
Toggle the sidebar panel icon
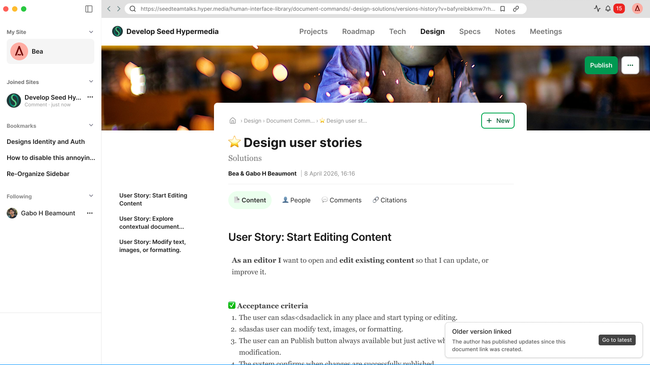pos(89,9)
